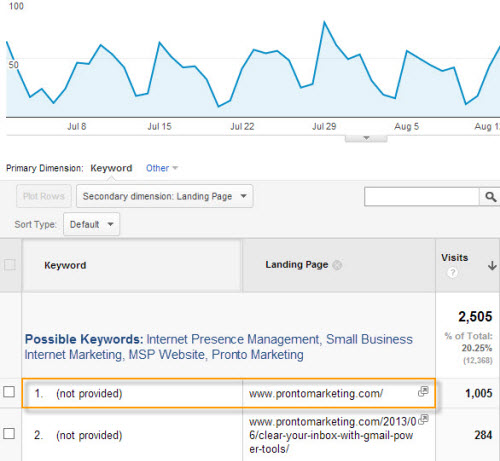This screenshot has height=461, width=500.
Task: Open the Secondary dimension: Landing Page dropdown
Action: click(164, 196)
